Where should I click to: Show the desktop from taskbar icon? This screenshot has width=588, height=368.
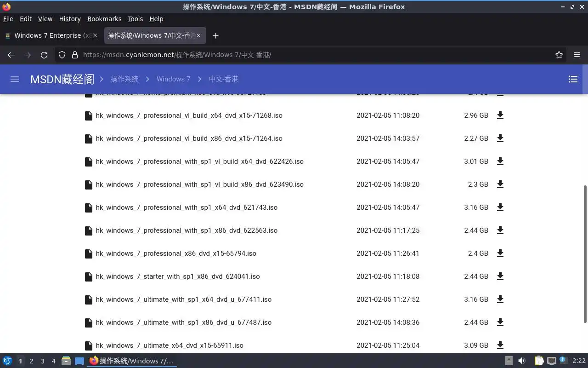79,361
